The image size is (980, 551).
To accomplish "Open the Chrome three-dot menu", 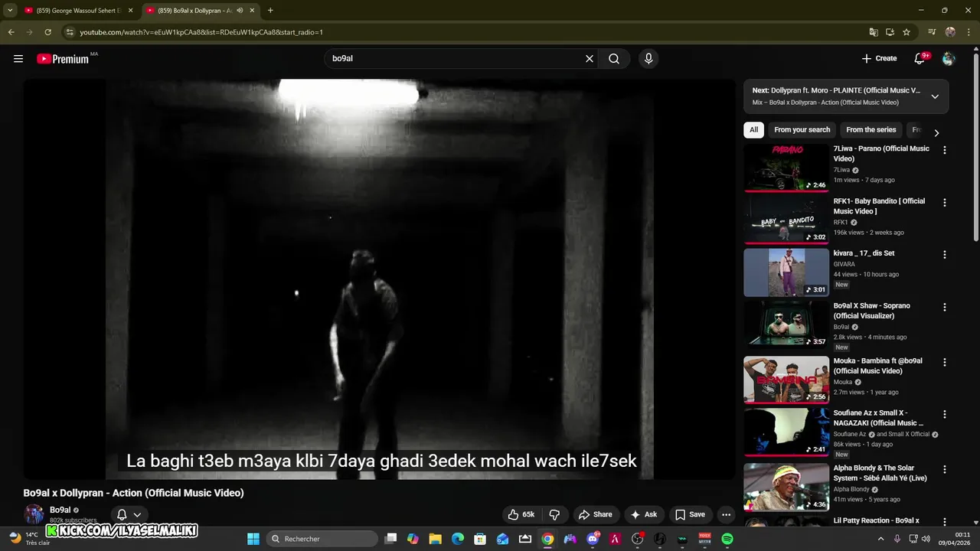I will 969,32.
